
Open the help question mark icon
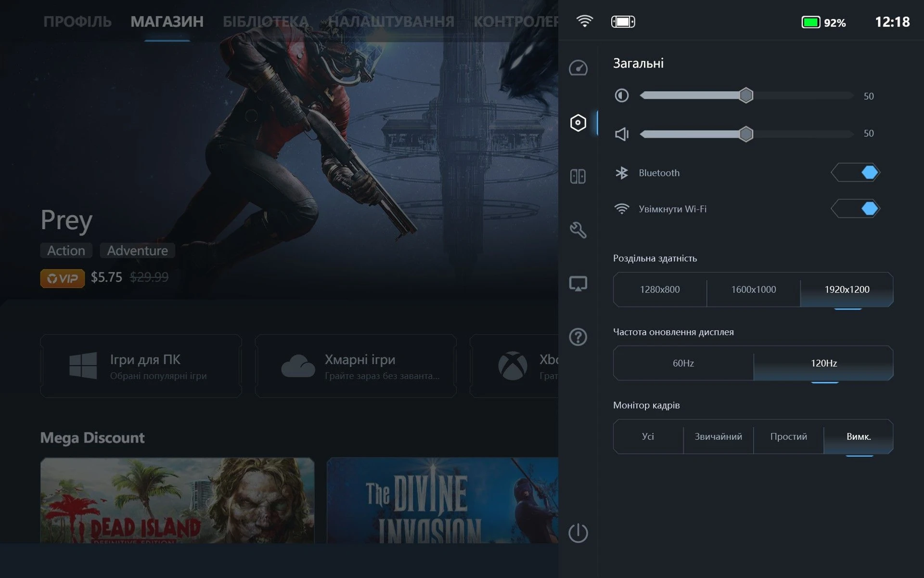click(578, 337)
